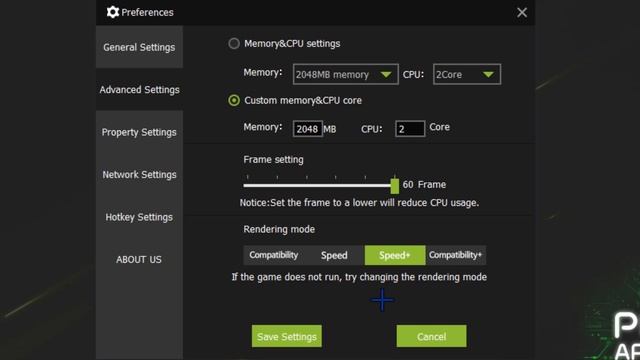640x360 pixels.
Task: Open General Settings tab
Action: coord(139,47)
